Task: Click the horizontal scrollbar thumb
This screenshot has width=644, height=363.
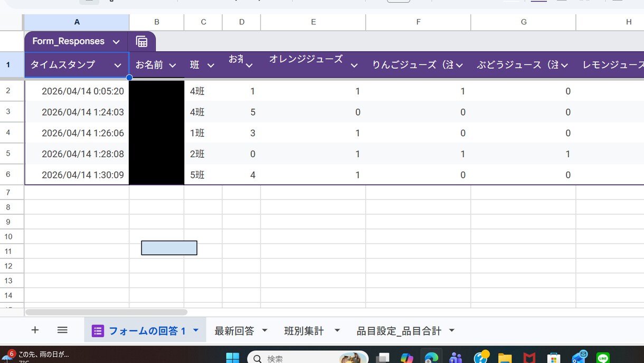Action: [x=106, y=312]
